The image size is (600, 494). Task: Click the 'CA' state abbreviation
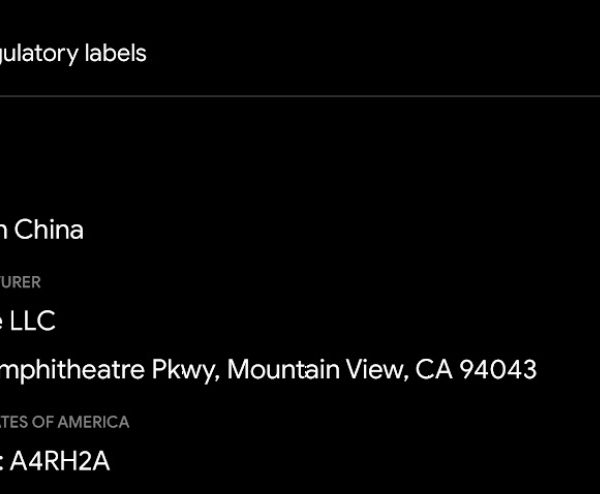[432, 370]
